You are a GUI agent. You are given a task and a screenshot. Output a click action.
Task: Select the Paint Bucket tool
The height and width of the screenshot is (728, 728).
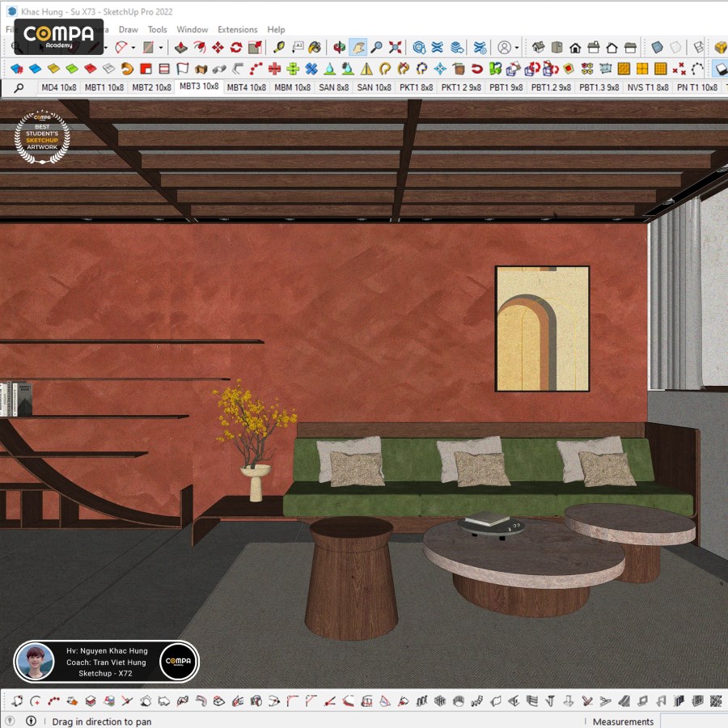click(315, 48)
